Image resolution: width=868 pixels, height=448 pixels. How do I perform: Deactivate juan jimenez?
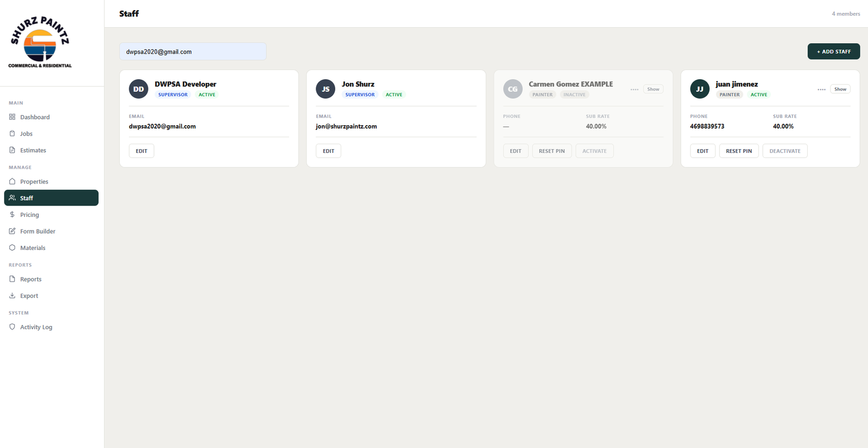click(x=785, y=151)
